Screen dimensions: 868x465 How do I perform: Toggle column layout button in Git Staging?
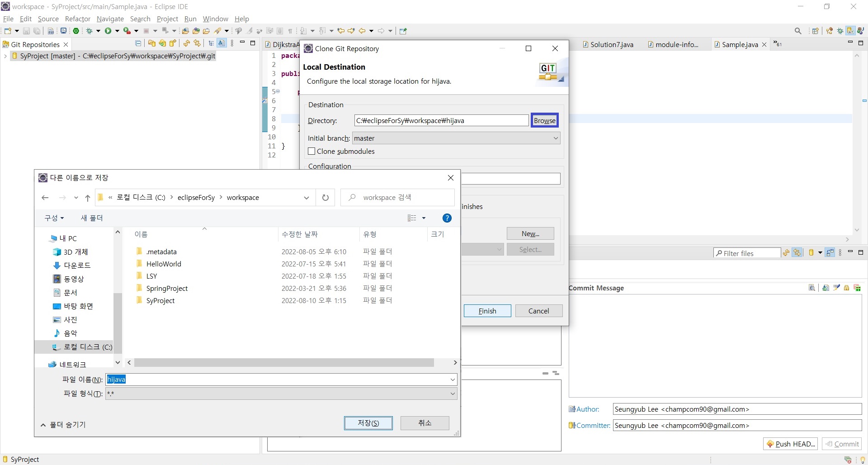(x=830, y=253)
